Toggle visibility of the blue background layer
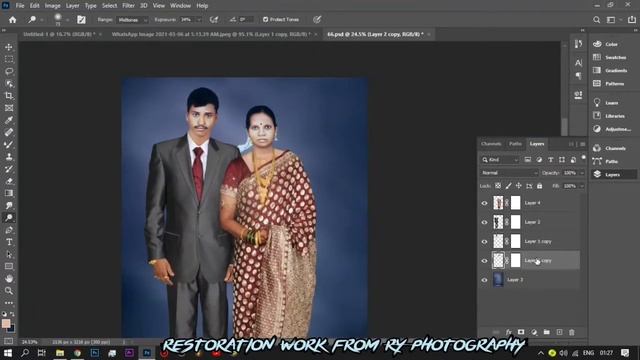The image size is (640, 360). click(x=484, y=280)
